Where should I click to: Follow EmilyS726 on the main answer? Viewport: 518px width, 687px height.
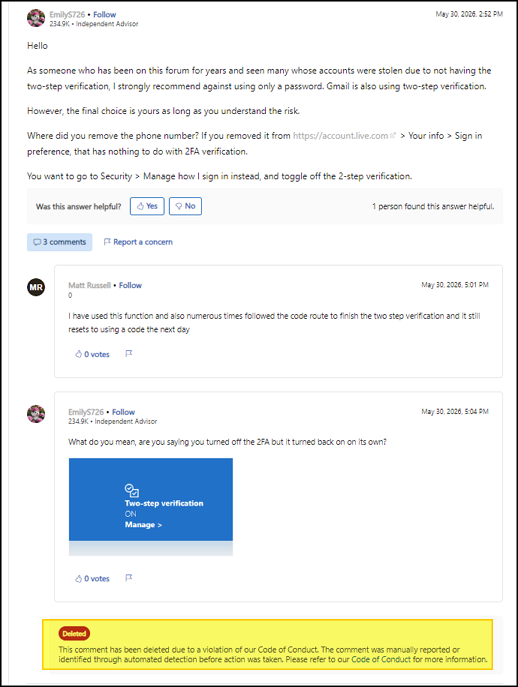pos(104,14)
